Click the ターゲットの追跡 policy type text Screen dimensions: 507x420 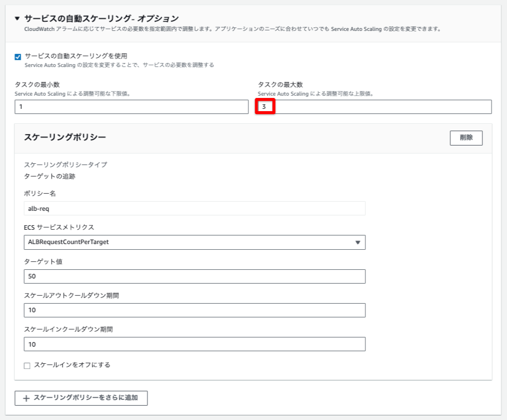pyautogui.click(x=49, y=176)
